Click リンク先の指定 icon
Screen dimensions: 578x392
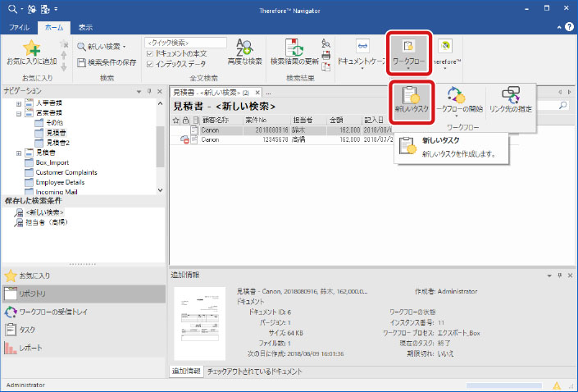(x=509, y=98)
